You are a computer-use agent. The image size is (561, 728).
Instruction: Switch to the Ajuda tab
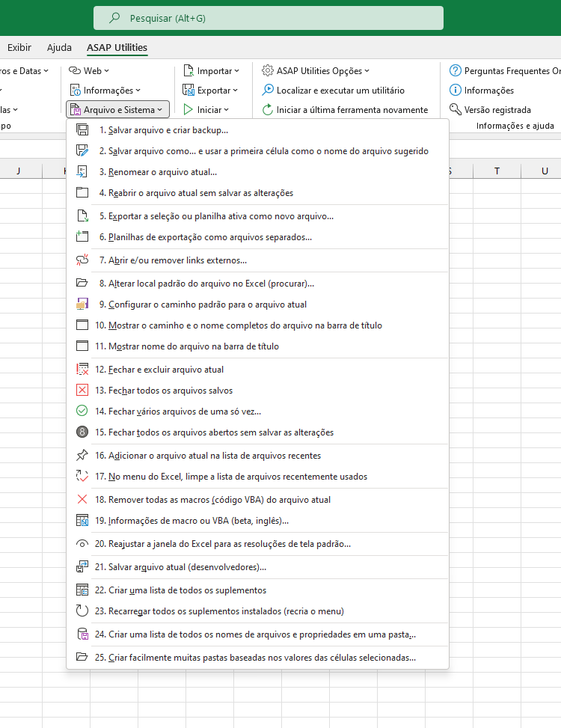59,47
